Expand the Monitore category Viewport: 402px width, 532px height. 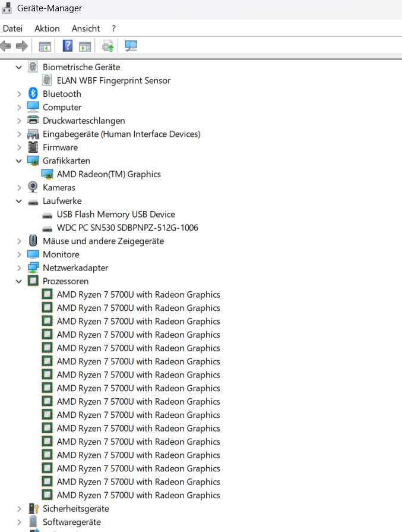(x=19, y=255)
